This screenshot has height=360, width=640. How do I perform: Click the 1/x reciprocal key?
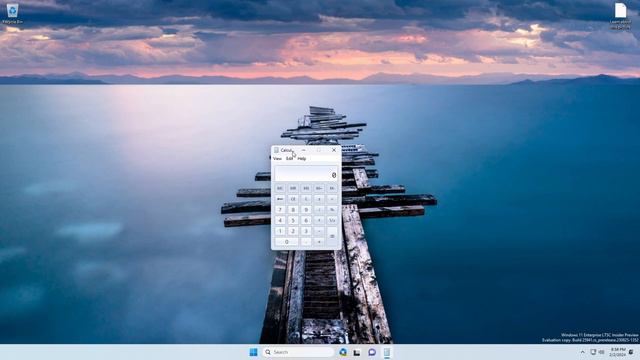point(332,220)
